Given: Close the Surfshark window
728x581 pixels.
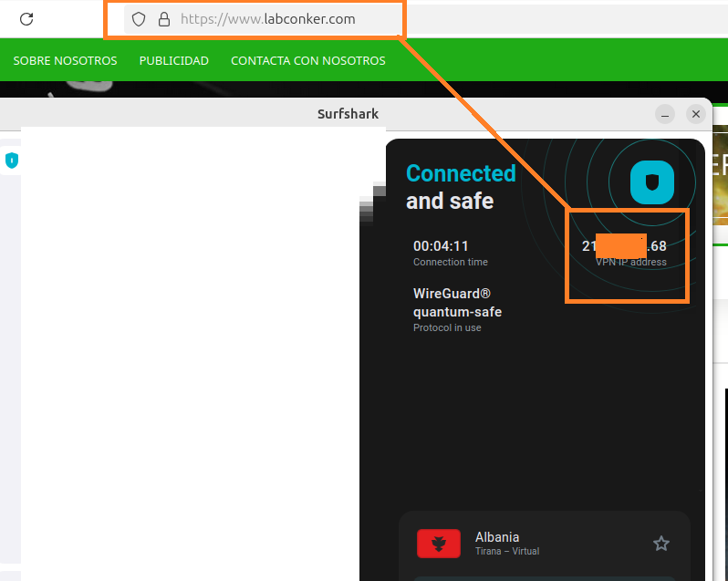Looking at the screenshot, I should (695, 114).
